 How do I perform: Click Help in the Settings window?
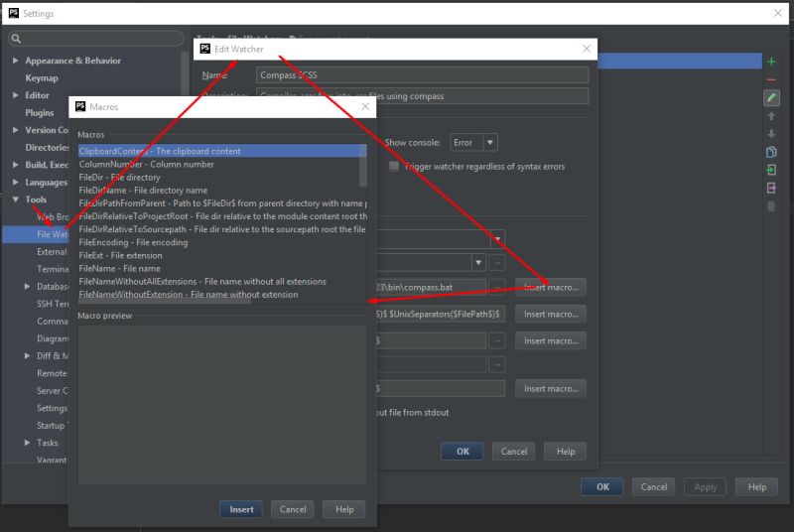pyautogui.click(x=757, y=487)
